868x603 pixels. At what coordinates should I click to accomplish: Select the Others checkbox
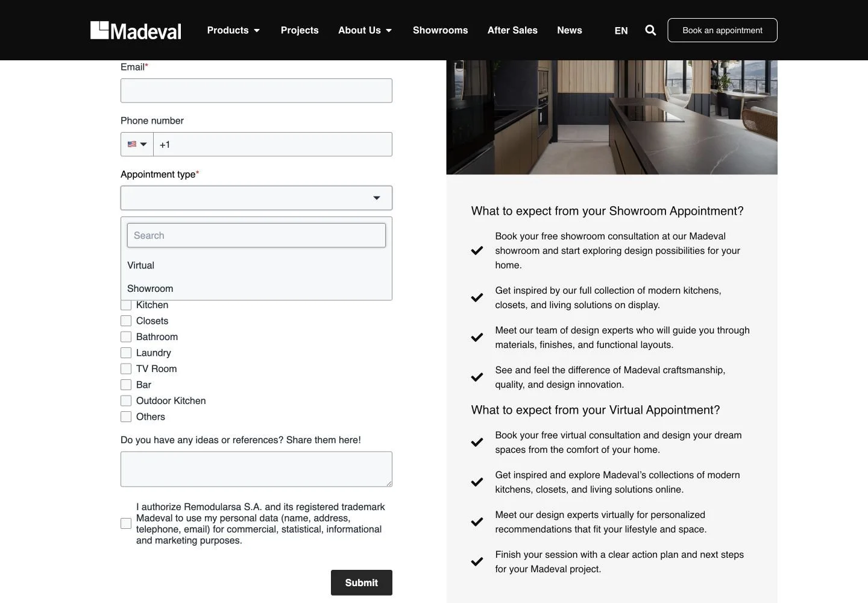pos(126,417)
